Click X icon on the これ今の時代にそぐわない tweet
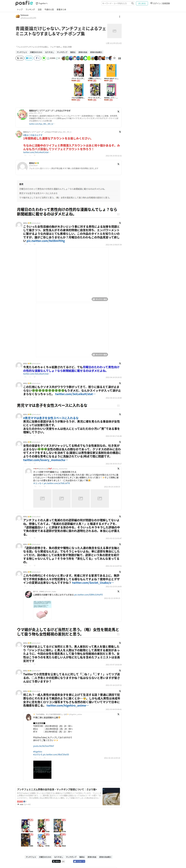186x868 pixels. pos(120,572)
